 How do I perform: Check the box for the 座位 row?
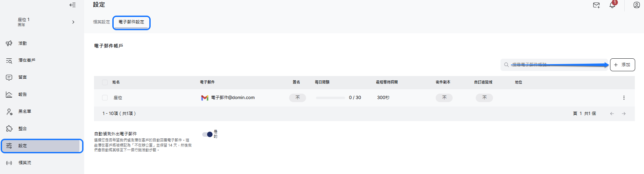[105, 98]
